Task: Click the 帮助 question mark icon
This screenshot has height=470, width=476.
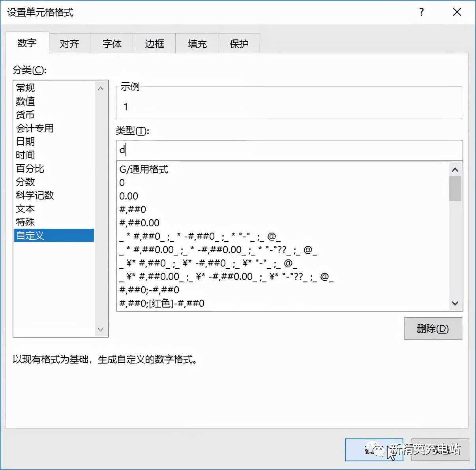Action: point(421,12)
